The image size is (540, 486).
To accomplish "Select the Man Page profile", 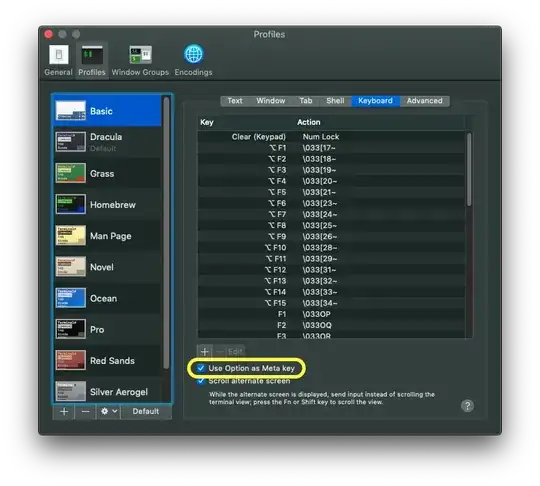I will coord(107,236).
